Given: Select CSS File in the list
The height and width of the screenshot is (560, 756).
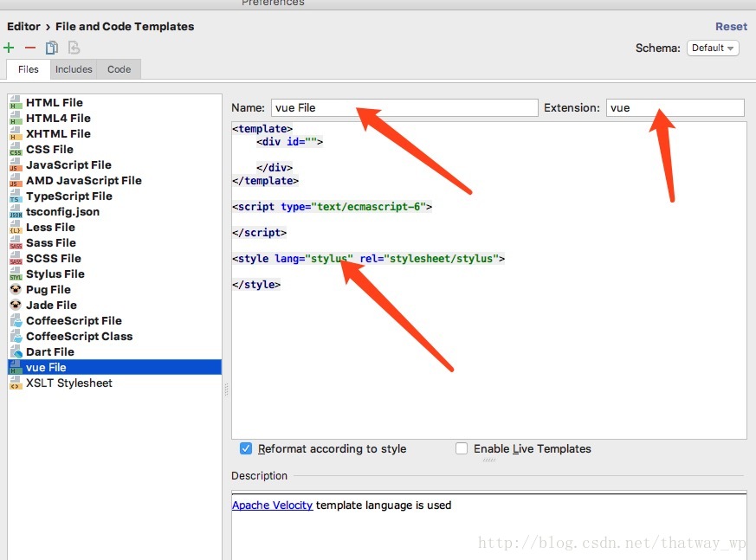Looking at the screenshot, I should coord(115,150).
